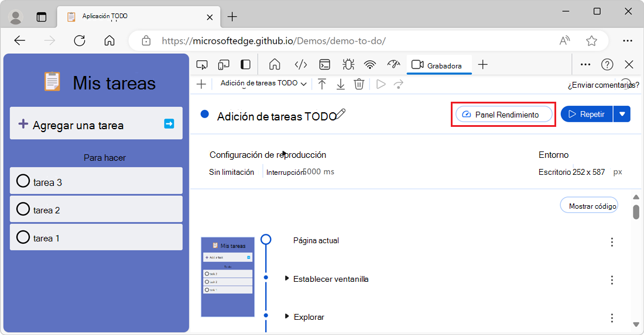The height and width of the screenshot is (335, 644).
Task: Edit recording title with pencil icon
Action: pyautogui.click(x=341, y=115)
